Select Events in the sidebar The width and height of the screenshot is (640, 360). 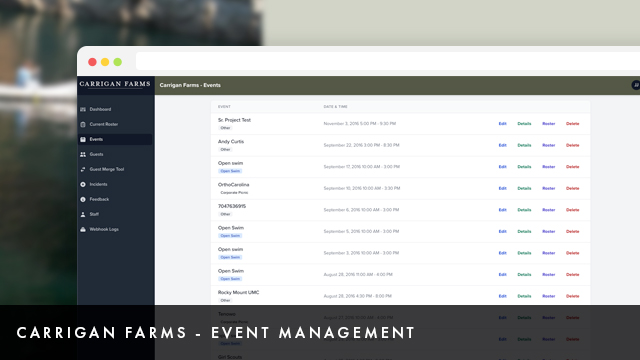tap(115, 139)
